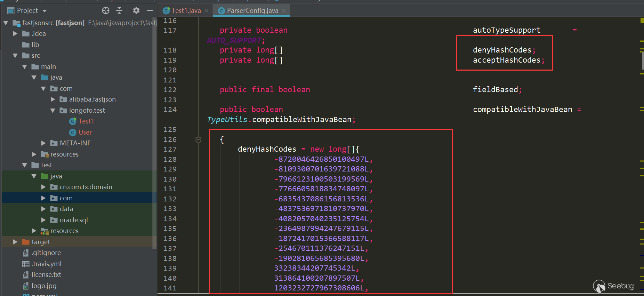The width and height of the screenshot is (644, 296).
Task: Expand the alibaba.fastjson package
Action: pos(53,99)
